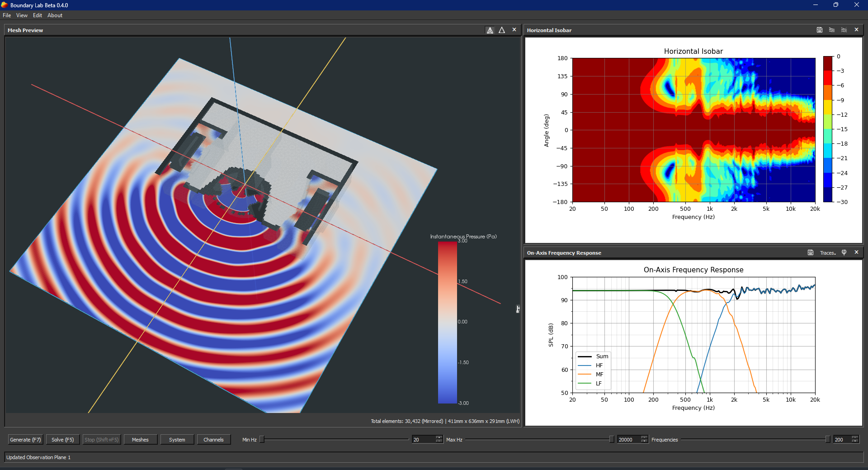Viewport: 868px width, 470px height.
Task: Open the View menu
Action: pyautogui.click(x=22, y=15)
